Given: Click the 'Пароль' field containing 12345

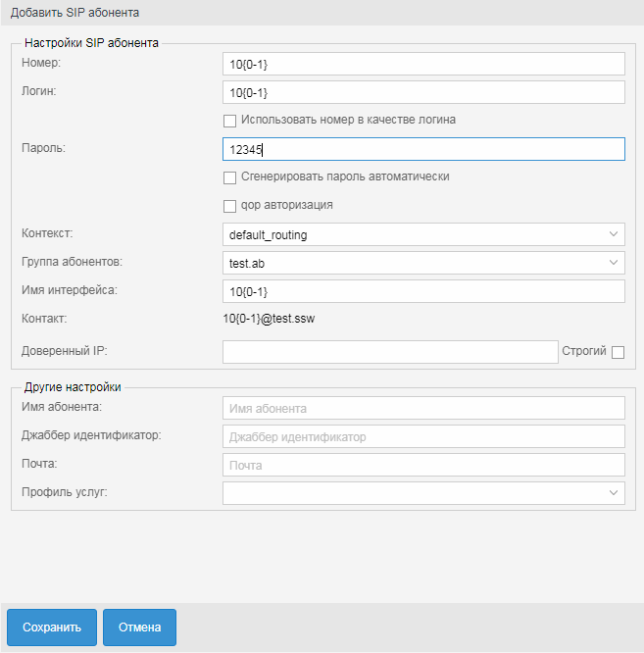Looking at the screenshot, I should click(x=423, y=149).
